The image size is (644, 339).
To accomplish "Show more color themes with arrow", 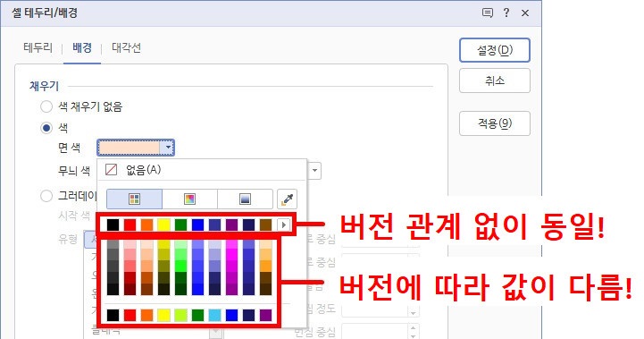I will (x=283, y=225).
